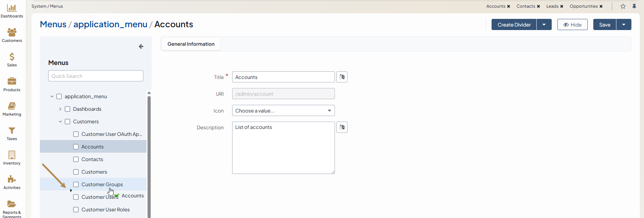The image size is (644, 218).
Task: Collapse the Menus panel with back arrow
Action: pyautogui.click(x=141, y=46)
